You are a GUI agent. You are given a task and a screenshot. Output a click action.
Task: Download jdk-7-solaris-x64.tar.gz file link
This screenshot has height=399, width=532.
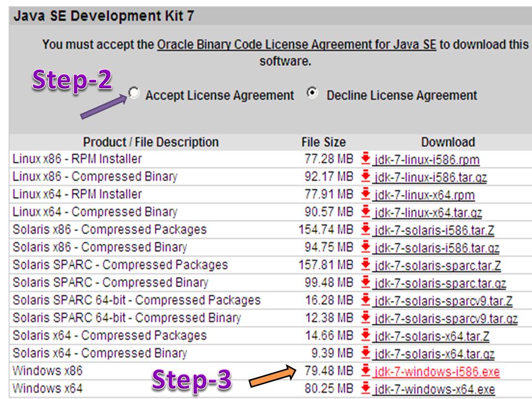point(434,354)
